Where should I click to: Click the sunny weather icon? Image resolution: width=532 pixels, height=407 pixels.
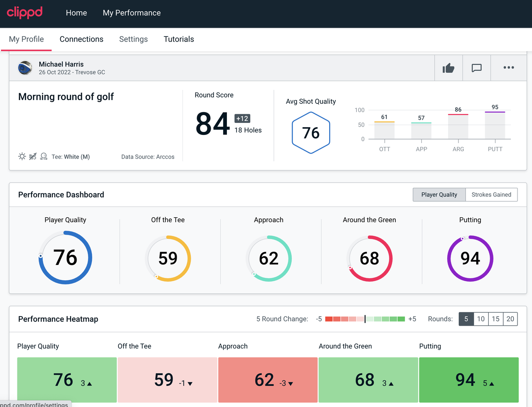pos(22,156)
